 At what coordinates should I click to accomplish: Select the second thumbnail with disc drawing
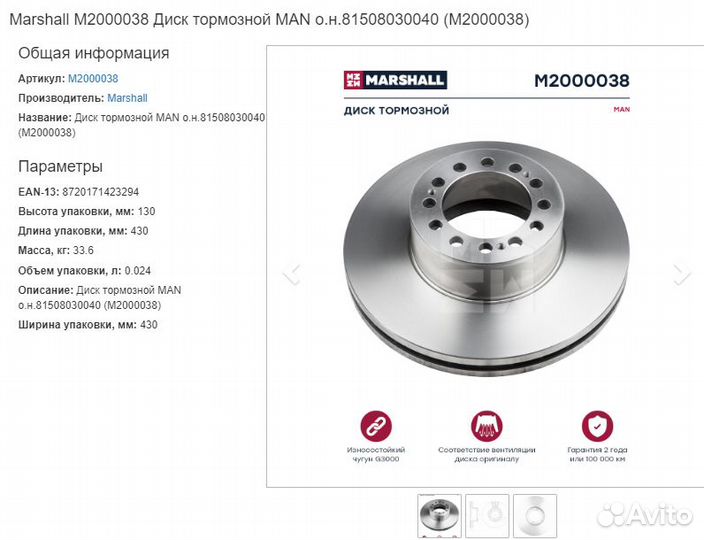(x=487, y=516)
